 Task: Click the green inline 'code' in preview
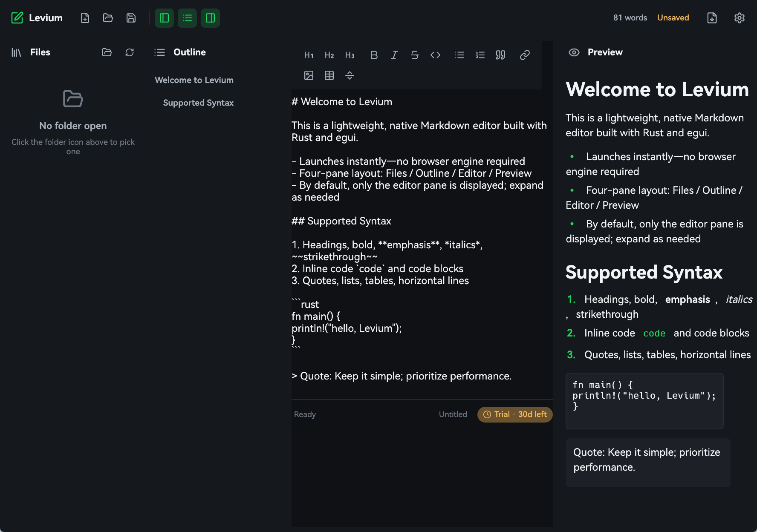point(654,334)
